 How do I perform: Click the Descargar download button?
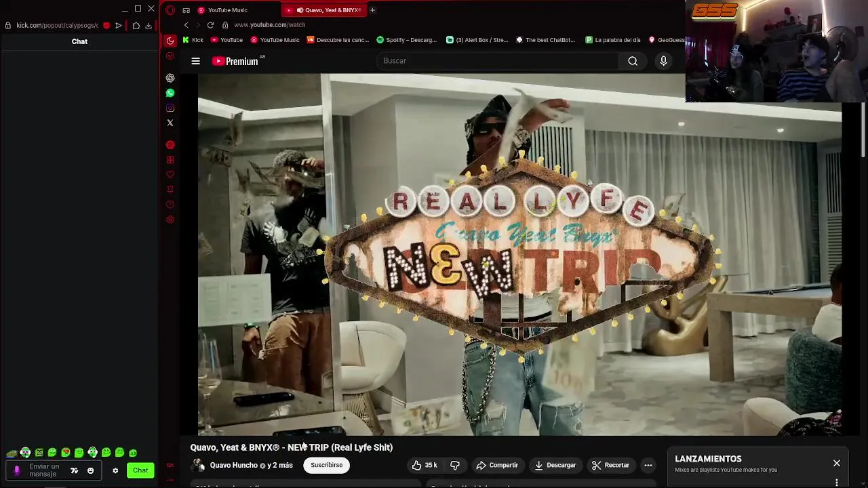click(x=555, y=465)
